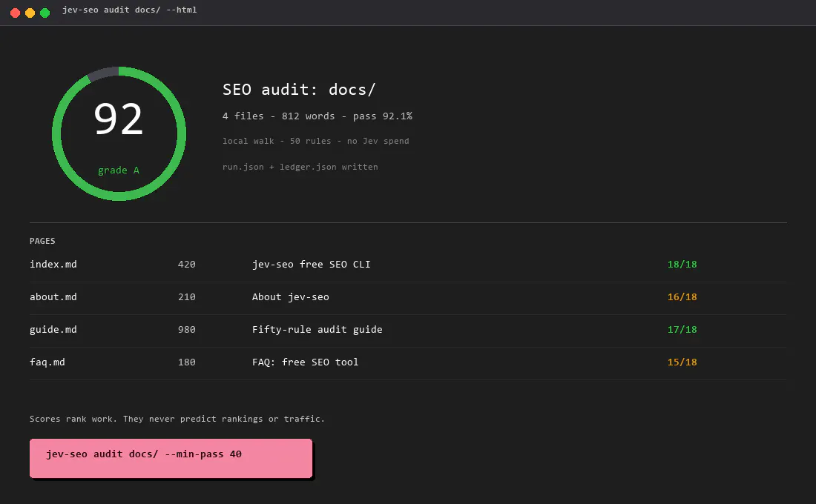Select the guide.md file name
This screenshot has width=816, height=504.
click(53, 329)
